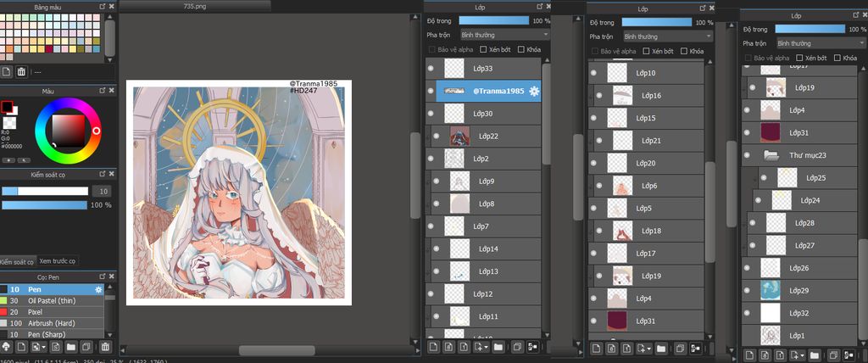Select the 735.png document tab

point(196,6)
